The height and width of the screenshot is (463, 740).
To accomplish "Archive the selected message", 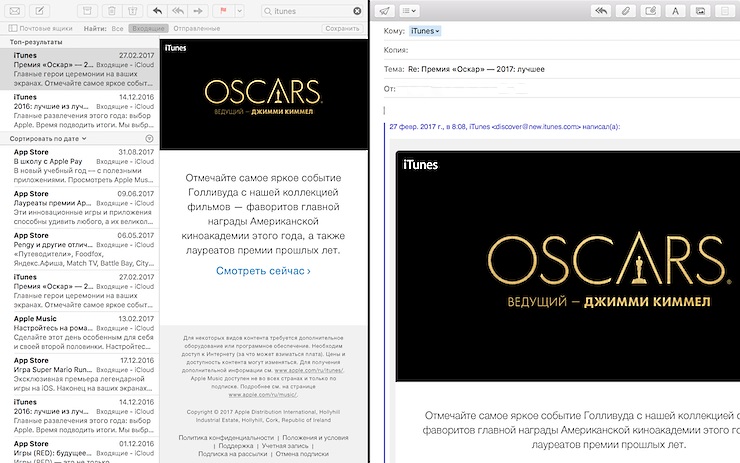I will [87, 10].
